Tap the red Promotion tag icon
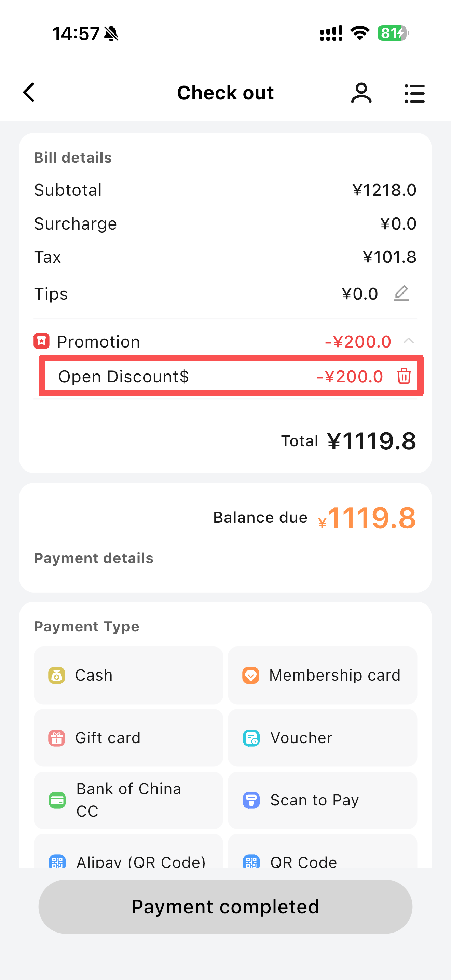This screenshot has width=451, height=980. click(x=41, y=341)
